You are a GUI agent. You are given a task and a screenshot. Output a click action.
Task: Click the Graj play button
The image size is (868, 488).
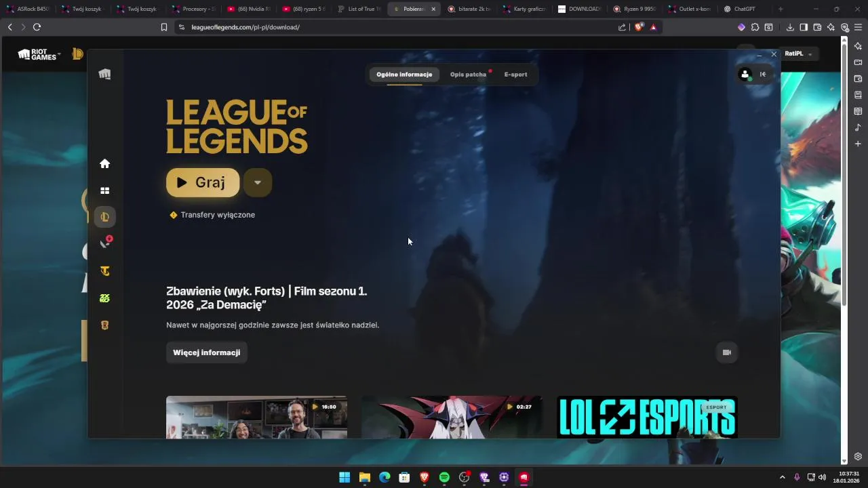(203, 182)
